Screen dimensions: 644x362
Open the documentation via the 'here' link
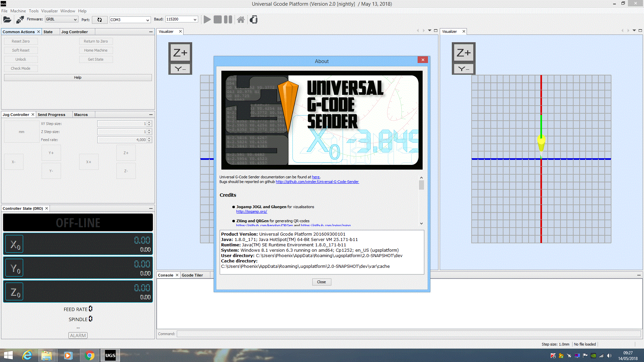pos(315,177)
